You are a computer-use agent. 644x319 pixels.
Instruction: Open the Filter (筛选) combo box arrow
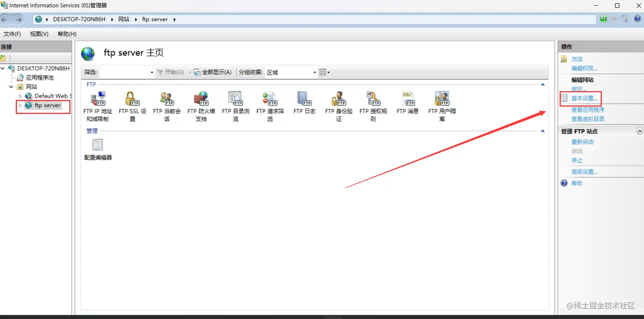click(152, 72)
